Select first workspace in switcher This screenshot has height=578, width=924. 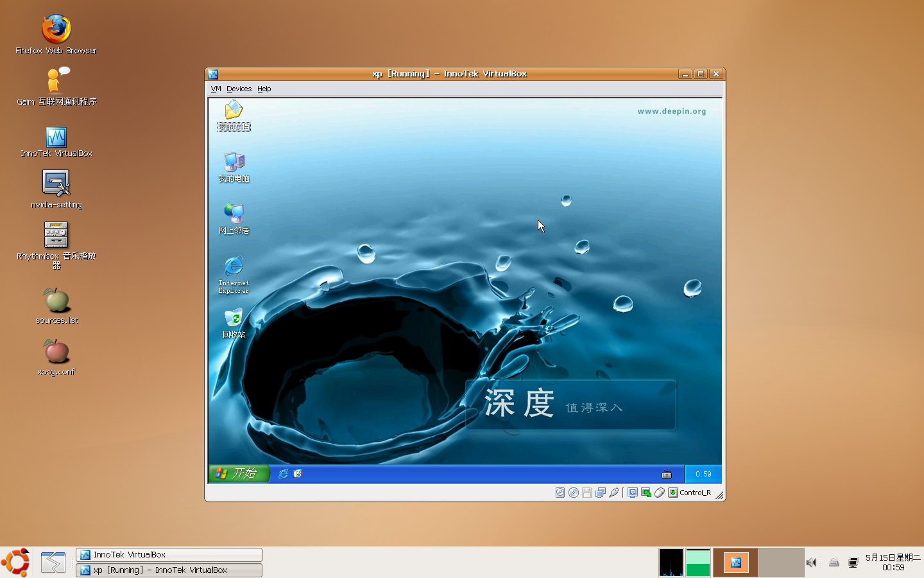click(736, 563)
